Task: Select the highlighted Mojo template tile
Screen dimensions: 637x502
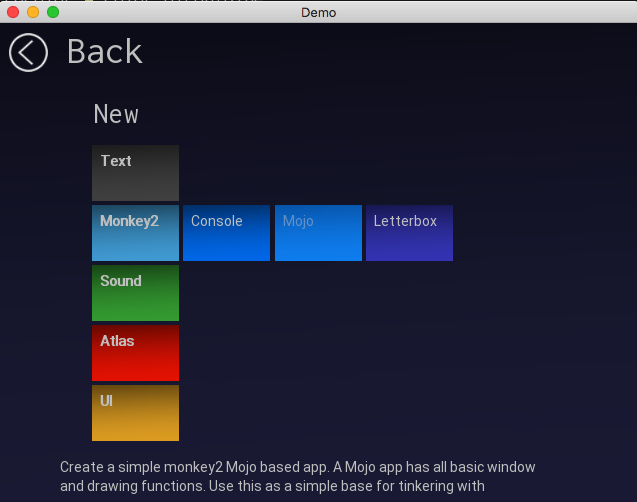Action: [x=318, y=233]
